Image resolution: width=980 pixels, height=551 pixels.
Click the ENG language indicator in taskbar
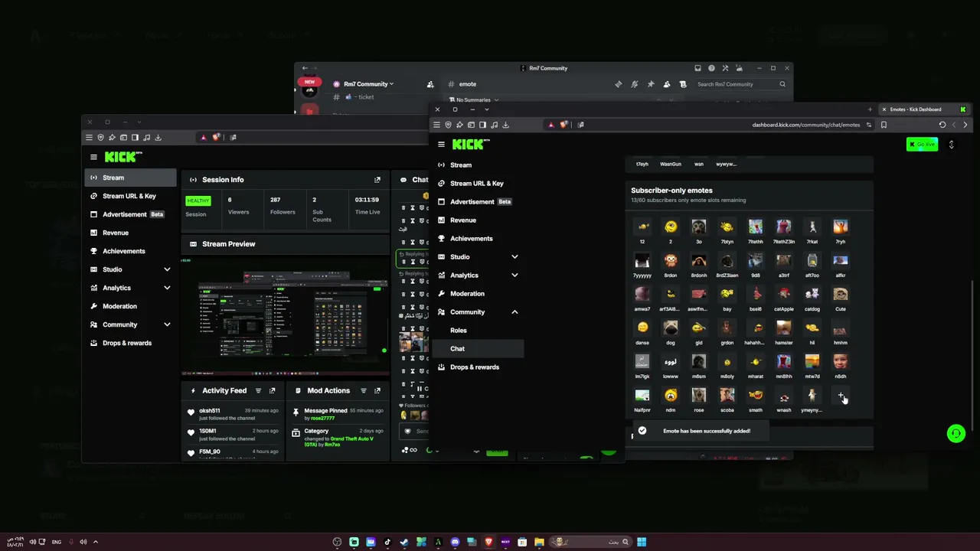[57, 542]
